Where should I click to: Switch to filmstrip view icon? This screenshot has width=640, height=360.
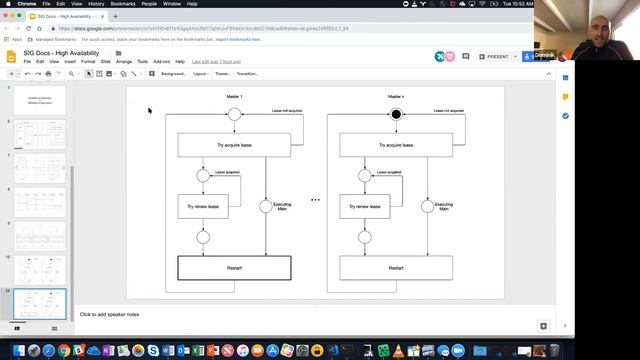17,329
